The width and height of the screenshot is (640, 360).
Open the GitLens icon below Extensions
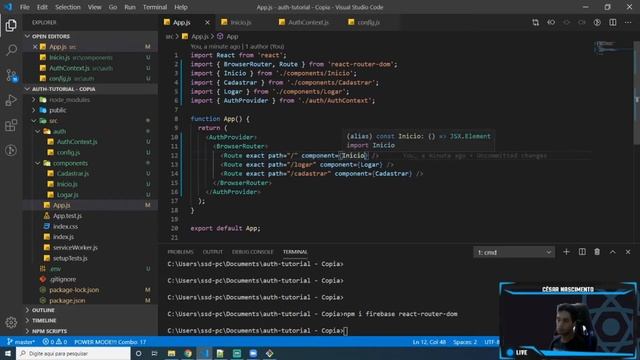pyautogui.click(x=11, y=150)
